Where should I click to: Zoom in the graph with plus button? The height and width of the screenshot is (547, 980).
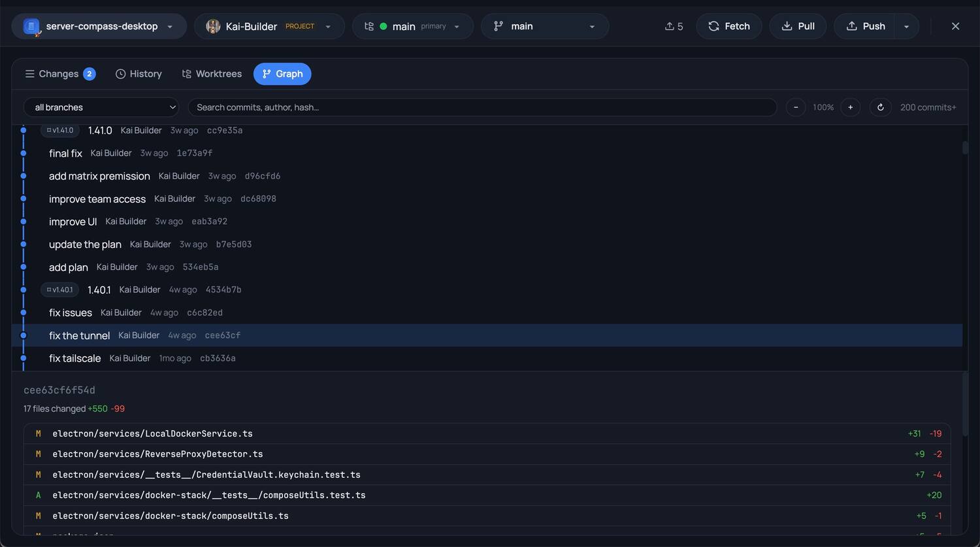click(850, 107)
